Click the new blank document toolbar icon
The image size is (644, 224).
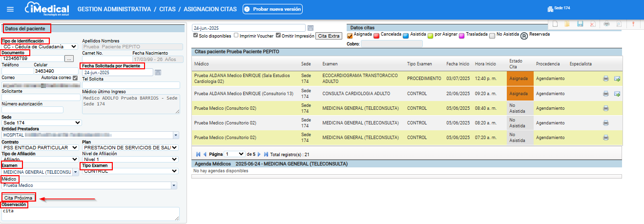coord(555,23)
